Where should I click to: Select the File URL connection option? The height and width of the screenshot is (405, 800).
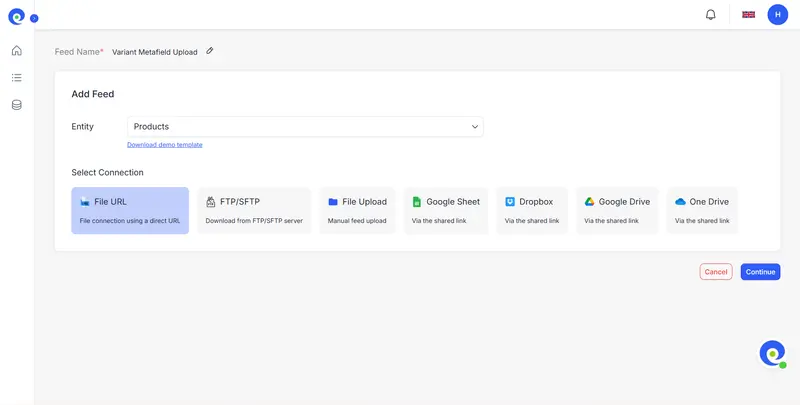coord(130,210)
